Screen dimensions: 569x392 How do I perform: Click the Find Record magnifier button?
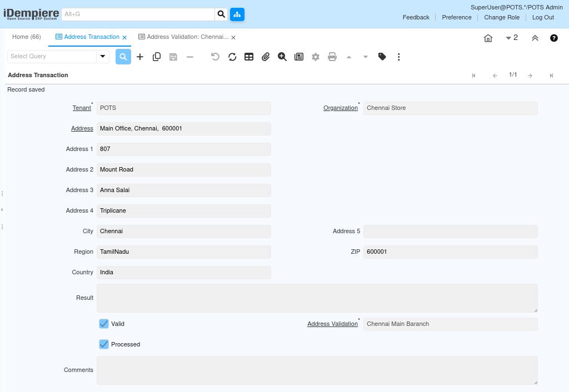click(123, 57)
